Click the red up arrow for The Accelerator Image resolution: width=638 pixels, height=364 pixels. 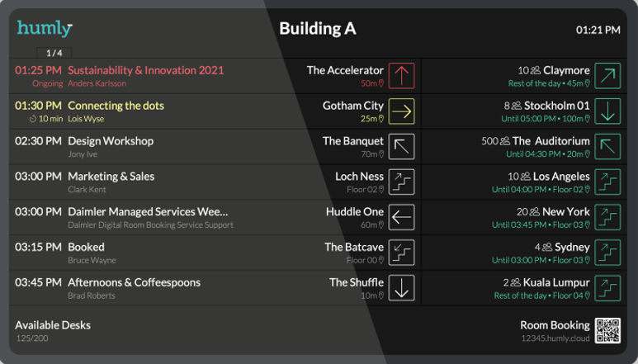pyautogui.click(x=401, y=76)
